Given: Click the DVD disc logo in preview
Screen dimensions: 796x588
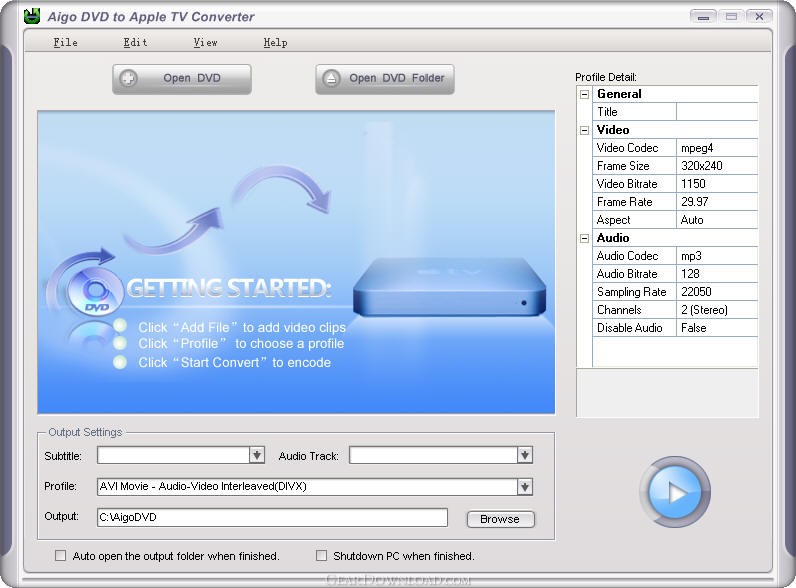Looking at the screenshot, I should (x=94, y=292).
